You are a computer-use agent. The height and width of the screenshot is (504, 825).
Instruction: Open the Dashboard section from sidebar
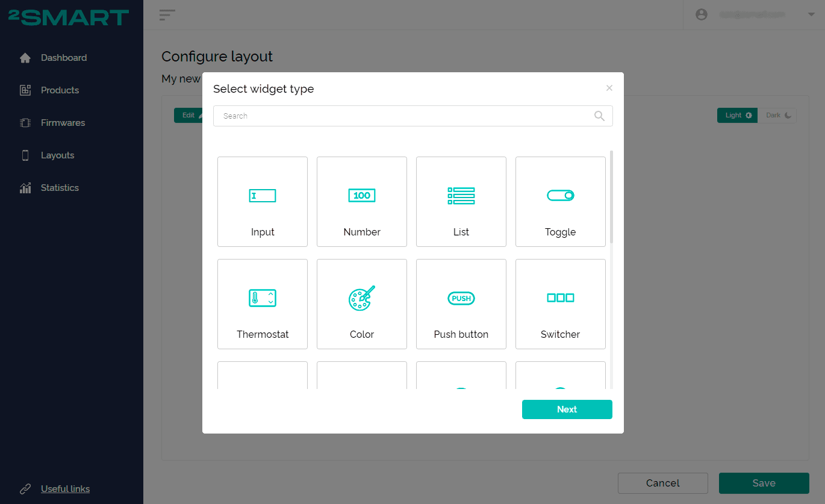click(x=64, y=57)
